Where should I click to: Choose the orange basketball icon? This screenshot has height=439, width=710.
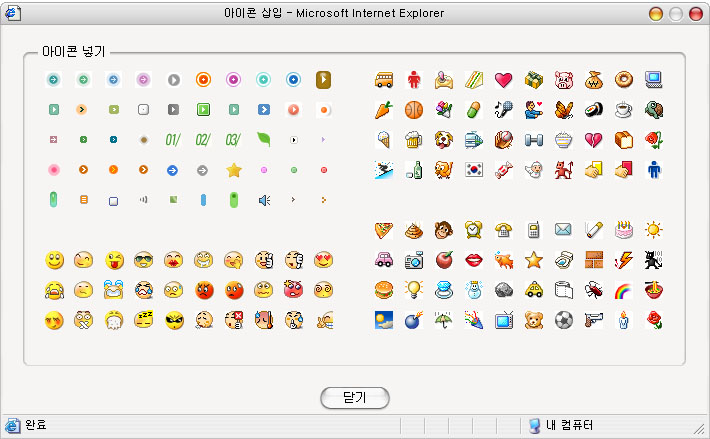414,109
